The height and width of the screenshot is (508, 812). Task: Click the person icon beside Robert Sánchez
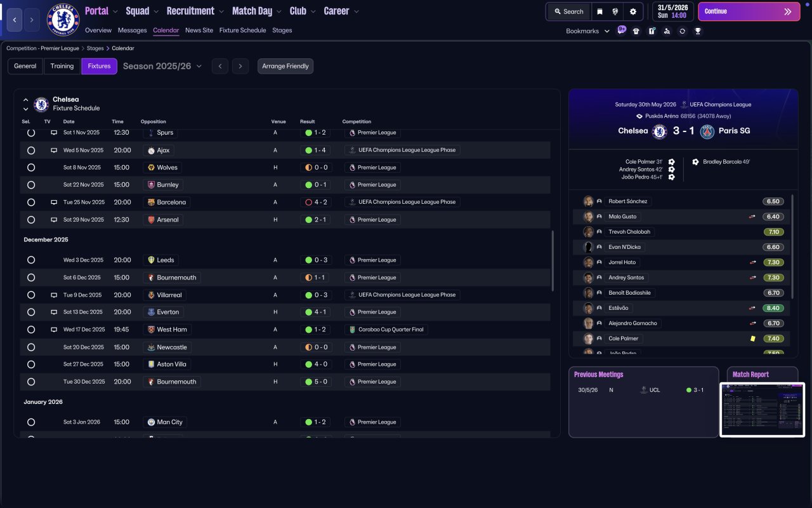tap(599, 201)
